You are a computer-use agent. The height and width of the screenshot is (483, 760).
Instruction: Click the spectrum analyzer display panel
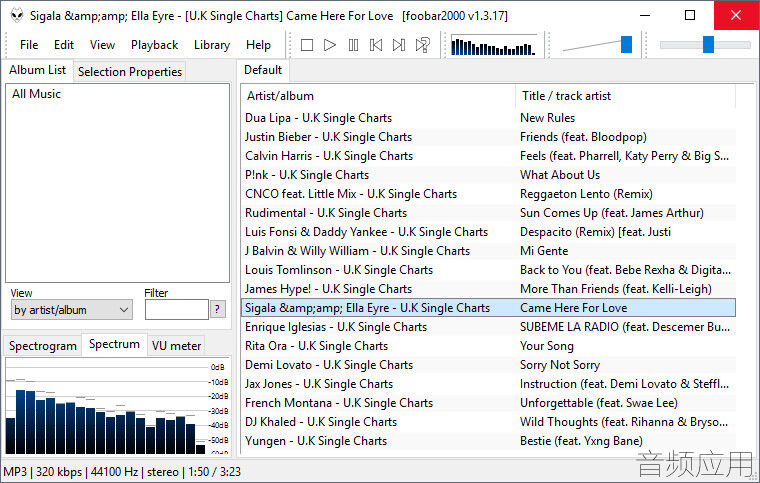coord(117,406)
